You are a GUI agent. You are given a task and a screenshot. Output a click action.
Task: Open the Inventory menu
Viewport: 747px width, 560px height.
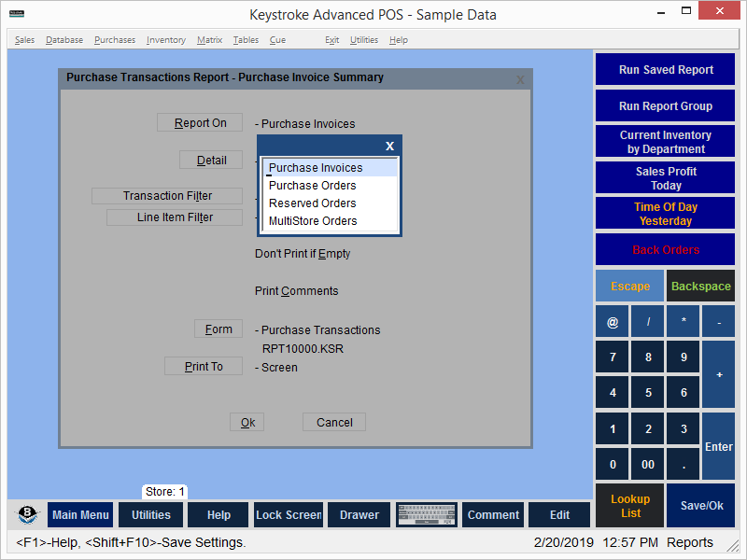pyautogui.click(x=165, y=40)
